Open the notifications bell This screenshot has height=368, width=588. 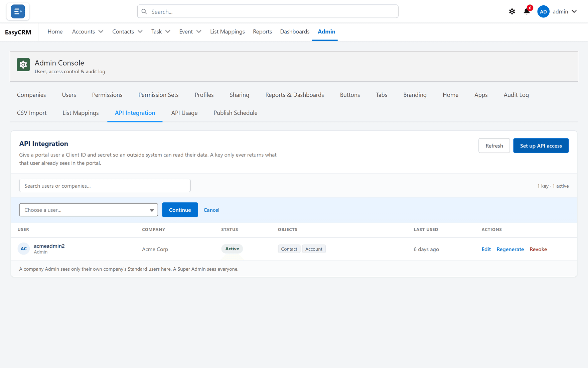[x=527, y=12]
